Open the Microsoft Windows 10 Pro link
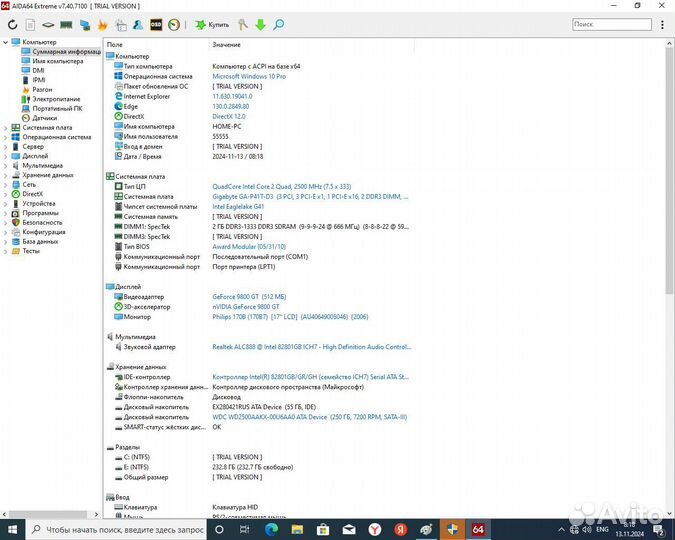 tap(249, 76)
